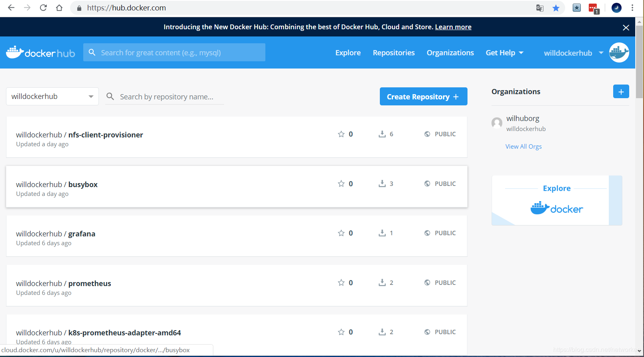Click the scrollbar down arrow
Screen dimensions: 644x357
[x=640, y=351]
